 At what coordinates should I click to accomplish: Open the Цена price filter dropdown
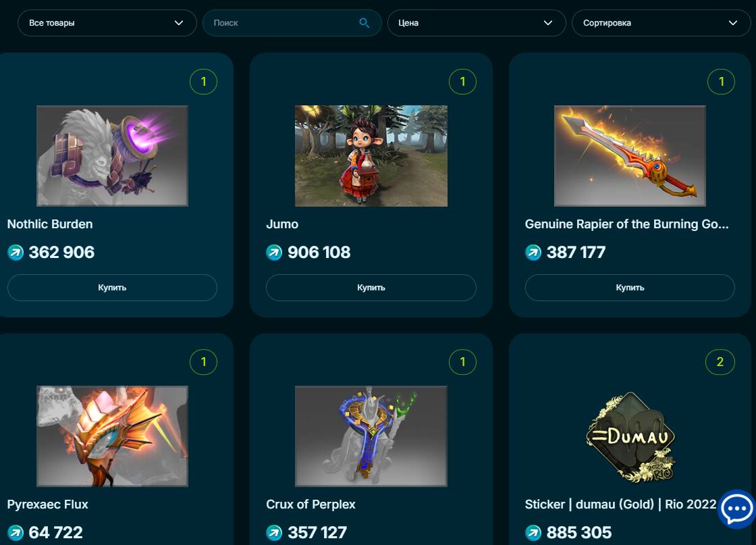click(x=477, y=23)
